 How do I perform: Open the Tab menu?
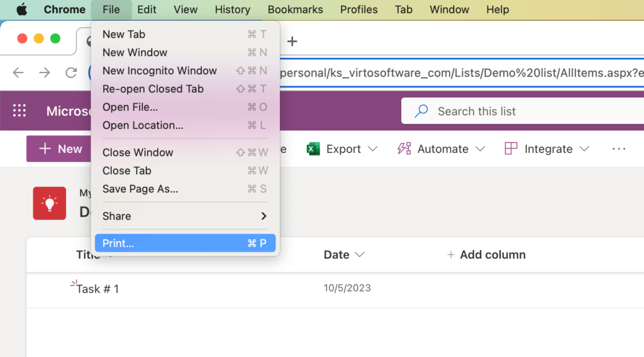point(403,9)
